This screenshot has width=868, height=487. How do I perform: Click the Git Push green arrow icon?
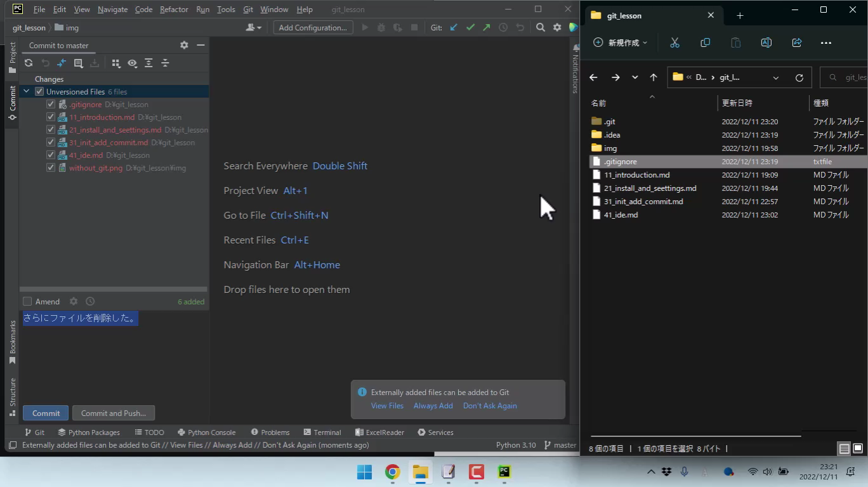click(x=487, y=27)
